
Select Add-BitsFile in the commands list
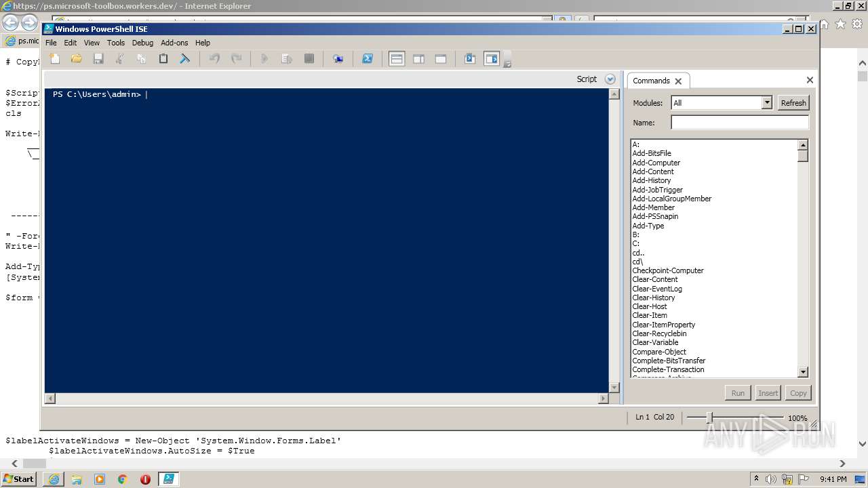(652, 154)
